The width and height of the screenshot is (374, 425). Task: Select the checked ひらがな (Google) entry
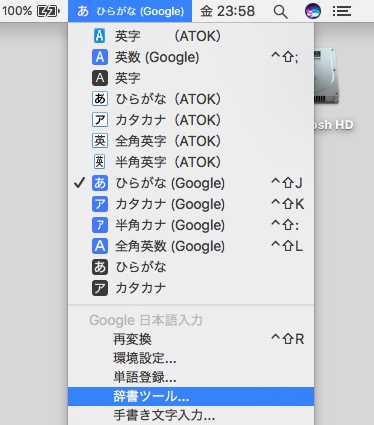191,183
